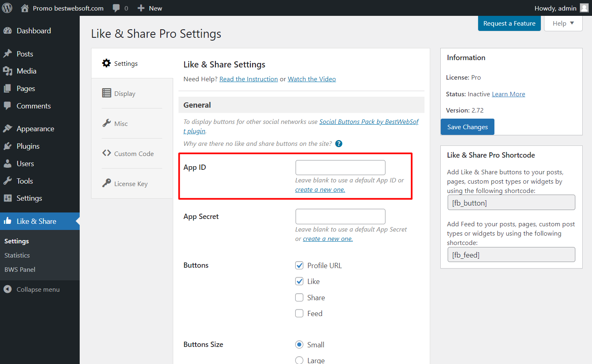Click the Tools wrench icon

[8, 181]
